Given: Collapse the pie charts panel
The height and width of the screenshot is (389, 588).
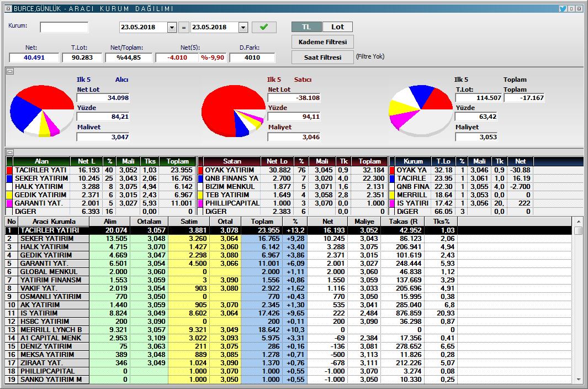Looking at the screenshot, I should click(x=10, y=71).
